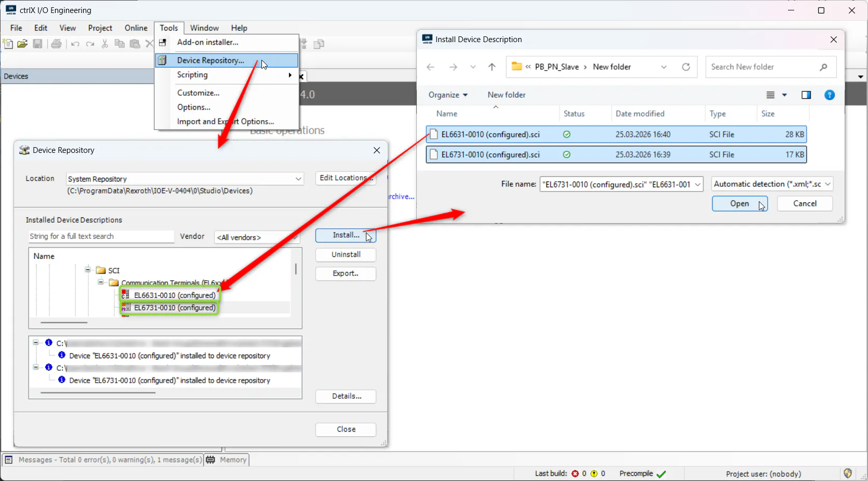The height and width of the screenshot is (481, 868).
Task: Click the Up arrow in file dialog
Action: (x=492, y=67)
